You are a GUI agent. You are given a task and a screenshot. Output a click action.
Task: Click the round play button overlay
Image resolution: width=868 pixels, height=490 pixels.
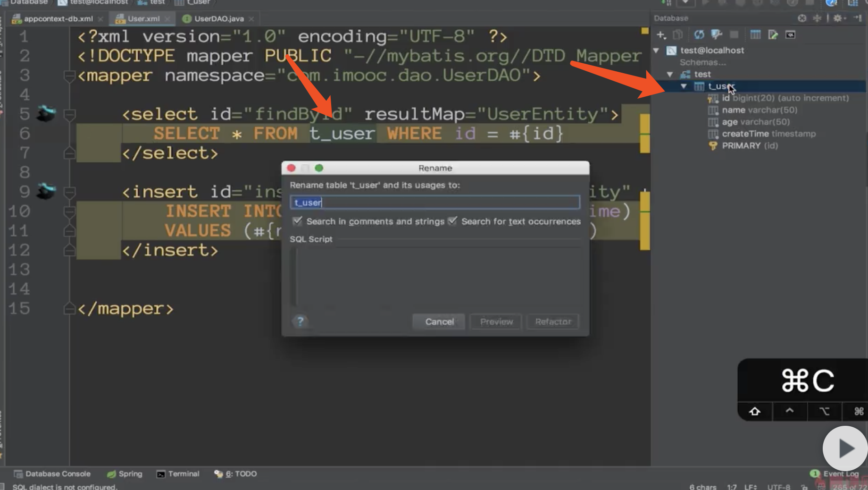845,448
